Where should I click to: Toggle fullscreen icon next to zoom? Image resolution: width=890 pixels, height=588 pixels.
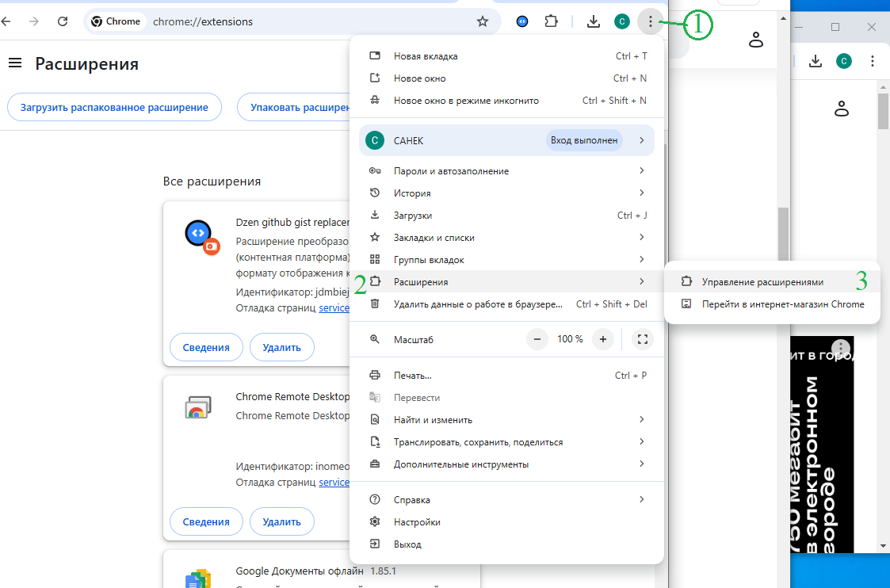[x=643, y=339]
